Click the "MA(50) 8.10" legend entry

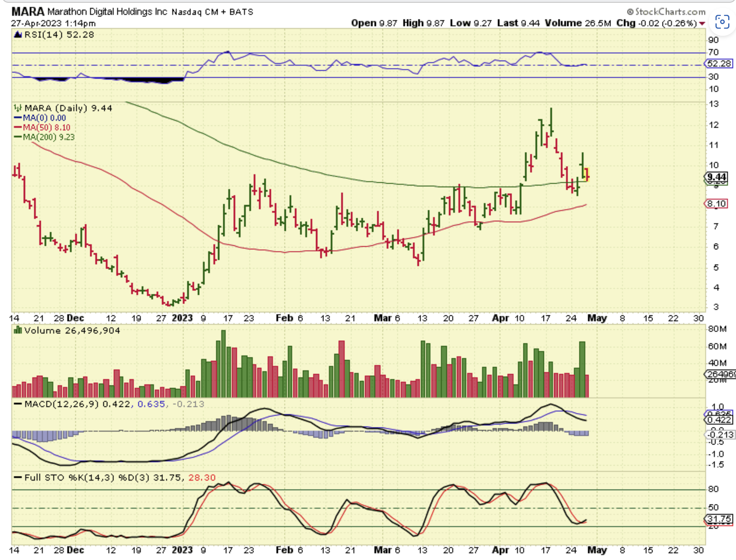(x=47, y=128)
